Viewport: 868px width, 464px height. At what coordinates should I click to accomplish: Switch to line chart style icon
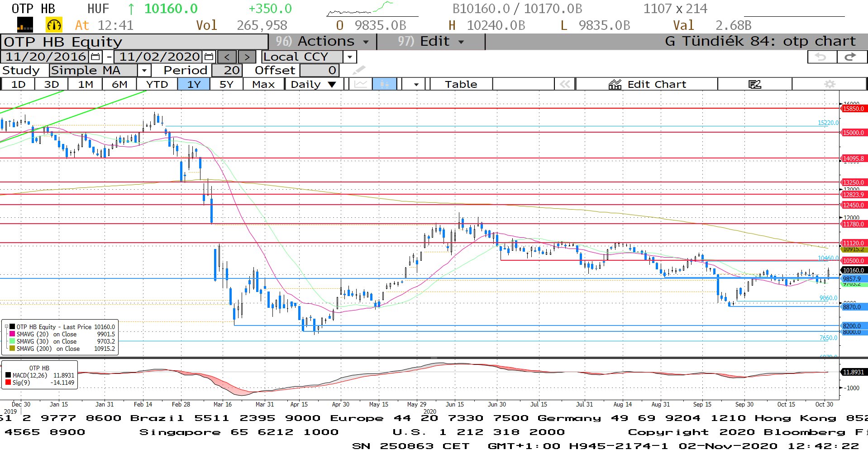coord(361,84)
